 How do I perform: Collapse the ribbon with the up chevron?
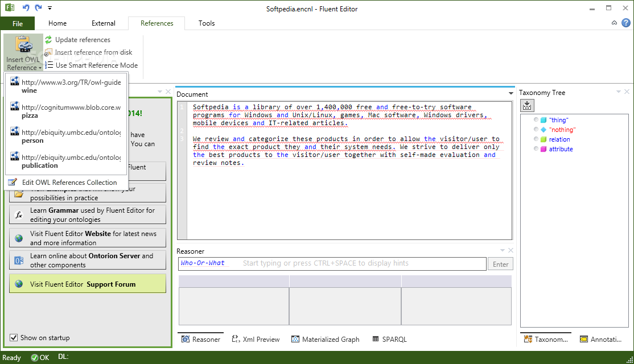(614, 23)
